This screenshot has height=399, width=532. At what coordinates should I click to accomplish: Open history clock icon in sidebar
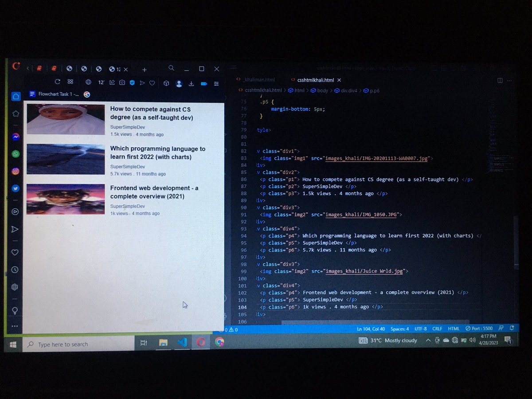click(x=15, y=270)
